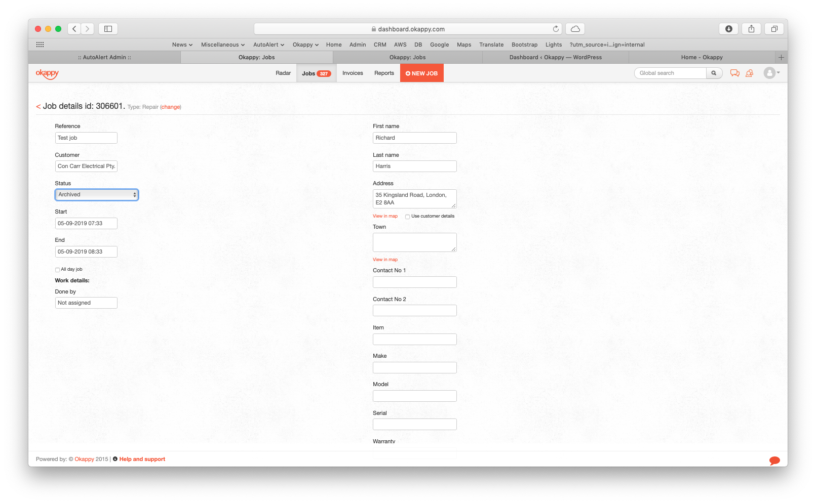Click the Global search input

click(x=670, y=73)
